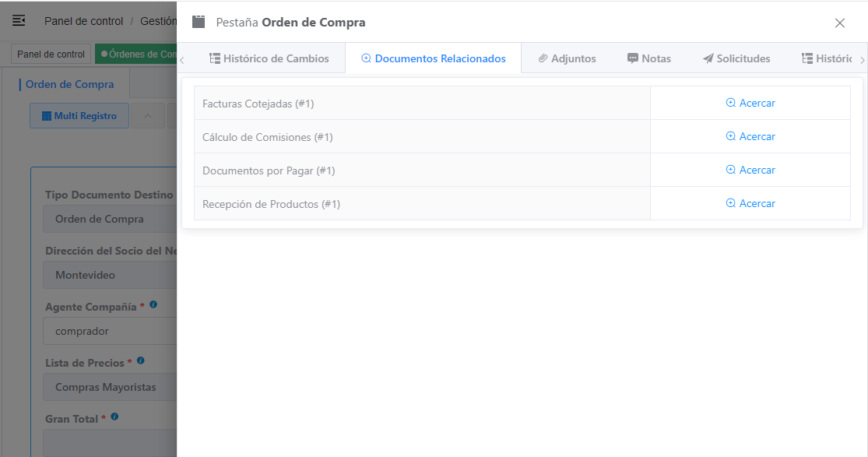868x457 pixels.
Task: Click the Panel de control breadcrumb link
Action: pyautogui.click(x=83, y=21)
